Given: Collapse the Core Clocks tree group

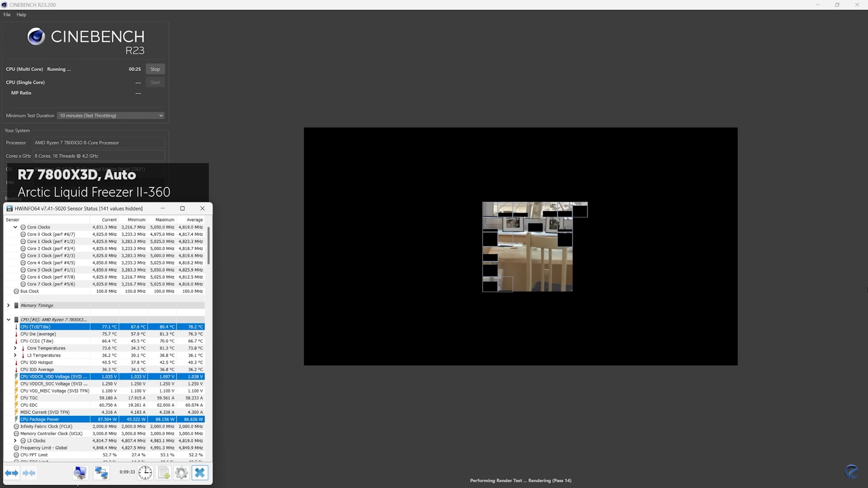Looking at the screenshot, I should click(x=15, y=227).
